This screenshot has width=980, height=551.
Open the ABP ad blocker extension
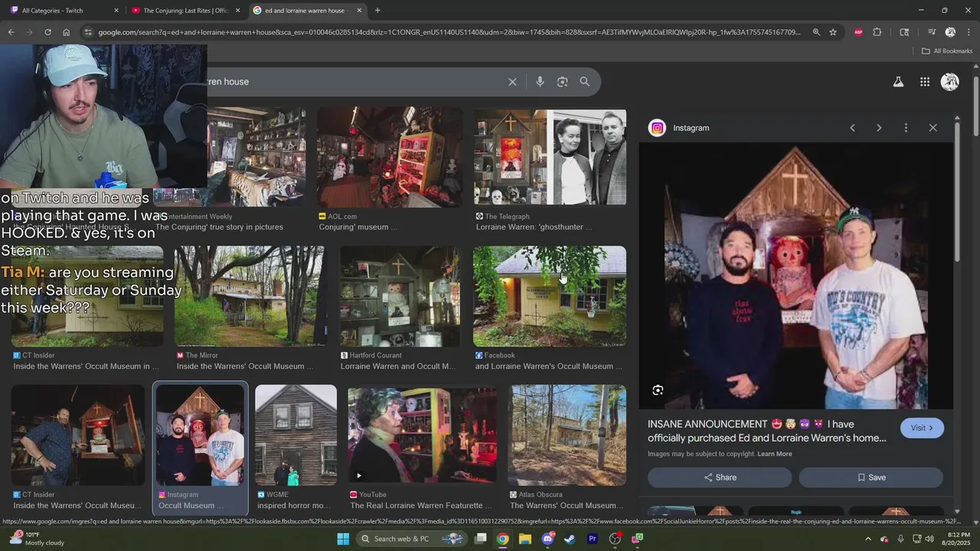click(x=858, y=32)
